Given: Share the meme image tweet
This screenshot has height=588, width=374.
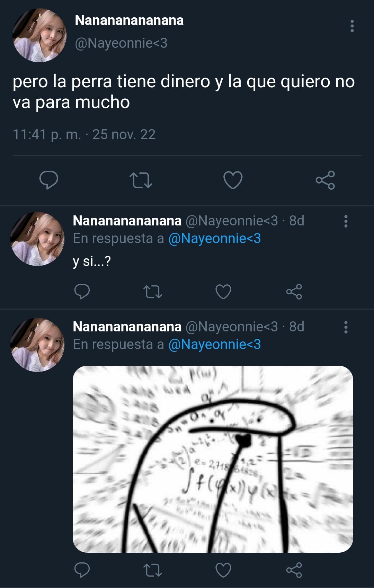Looking at the screenshot, I should point(294,570).
